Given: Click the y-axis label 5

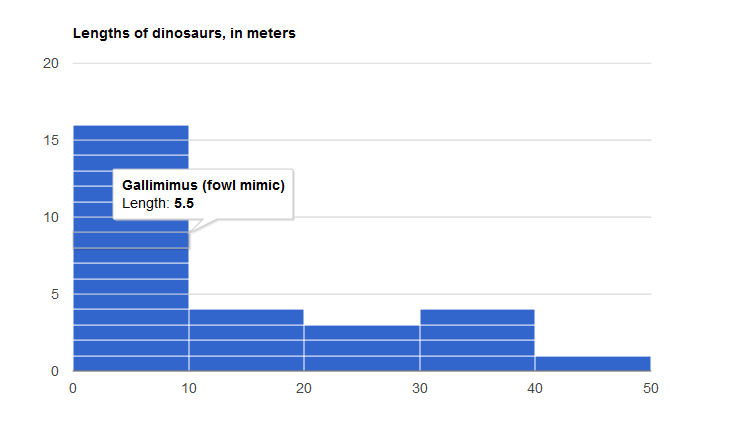Looking at the screenshot, I should pyautogui.click(x=56, y=294).
